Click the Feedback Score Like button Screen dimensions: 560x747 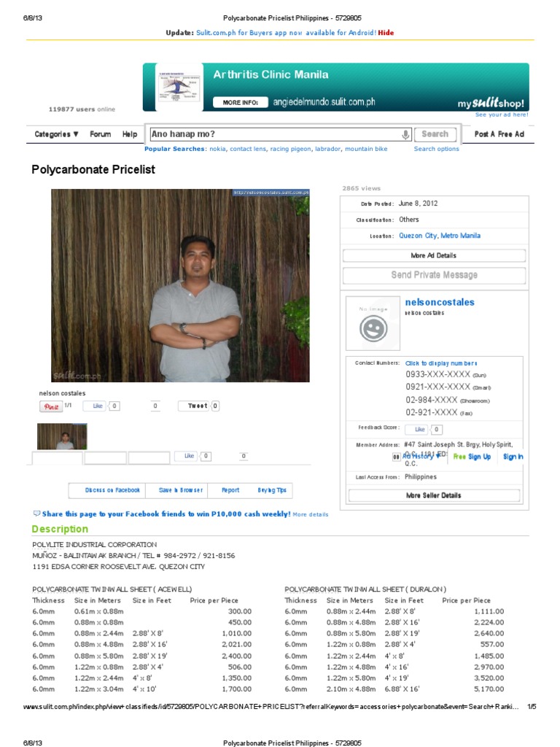[418, 429]
